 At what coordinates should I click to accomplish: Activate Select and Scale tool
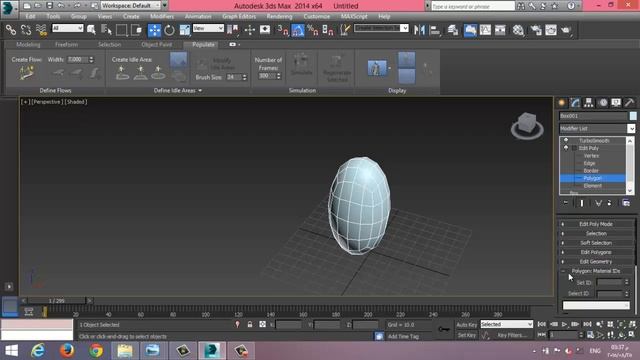184,30
